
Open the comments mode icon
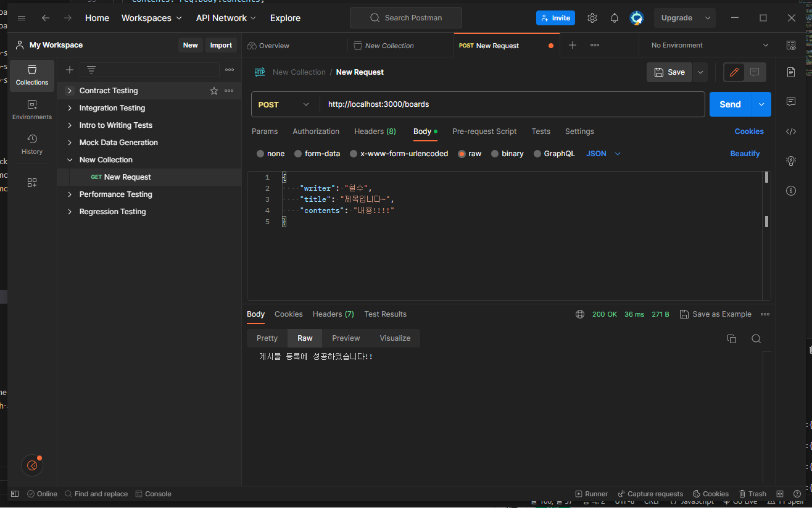pyautogui.click(x=755, y=72)
